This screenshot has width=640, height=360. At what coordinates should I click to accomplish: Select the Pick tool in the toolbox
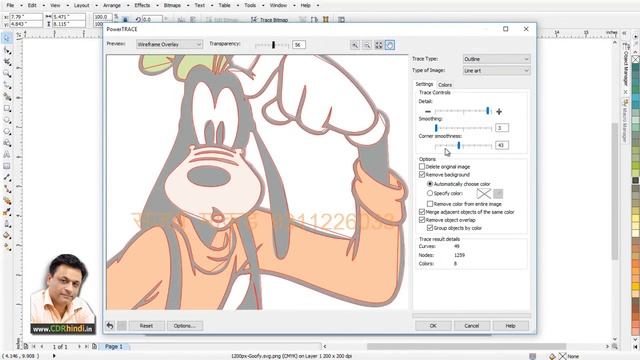coord(7,38)
